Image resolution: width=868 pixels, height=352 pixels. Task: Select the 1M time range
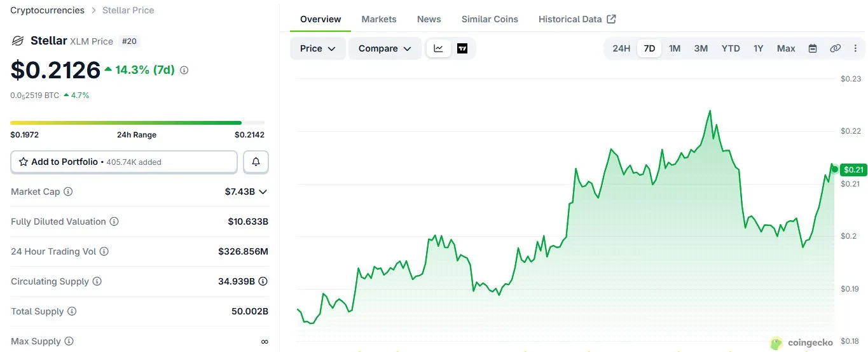(x=675, y=48)
